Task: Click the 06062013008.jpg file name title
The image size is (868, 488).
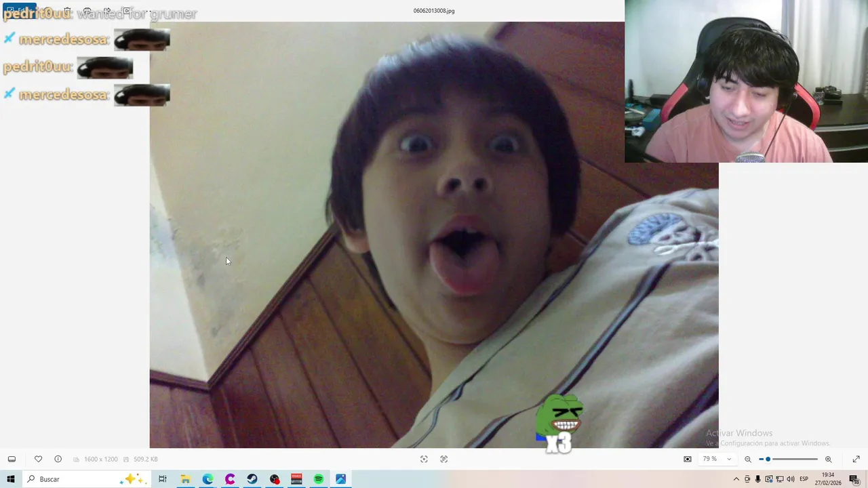Action: [434, 11]
